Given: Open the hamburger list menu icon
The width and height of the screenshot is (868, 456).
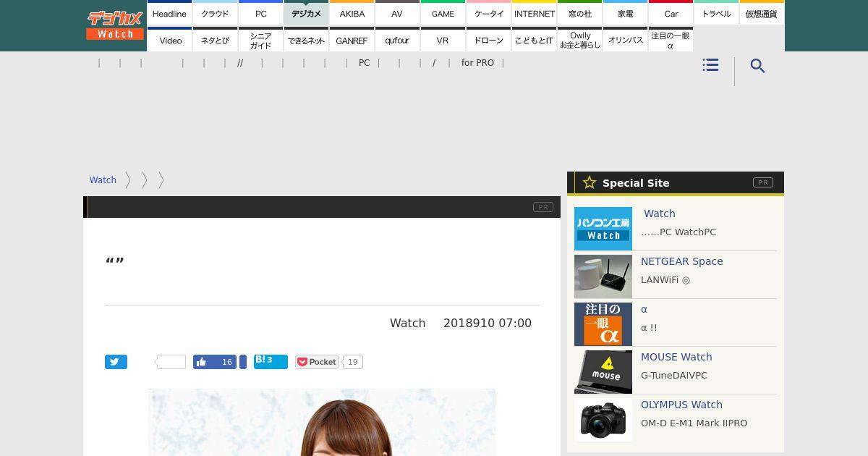Looking at the screenshot, I should coord(710,65).
